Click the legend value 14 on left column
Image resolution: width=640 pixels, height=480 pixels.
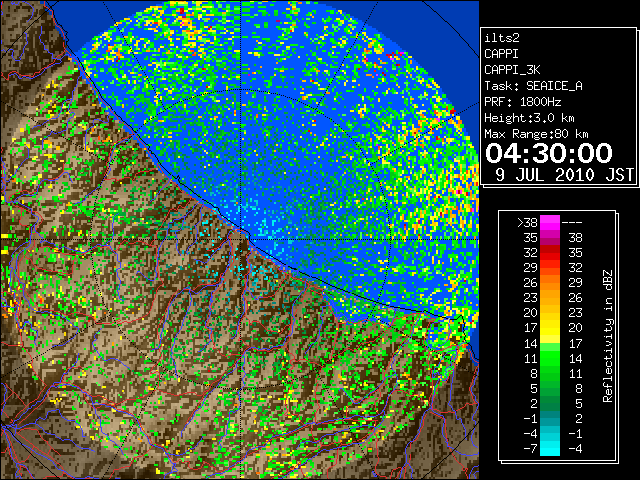tap(531, 343)
